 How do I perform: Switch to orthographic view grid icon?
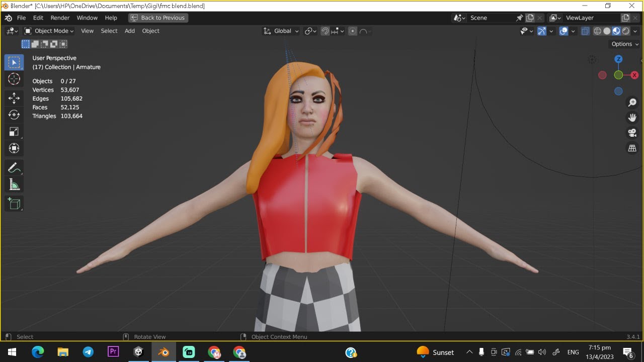pyautogui.click(x=632, y=148)
